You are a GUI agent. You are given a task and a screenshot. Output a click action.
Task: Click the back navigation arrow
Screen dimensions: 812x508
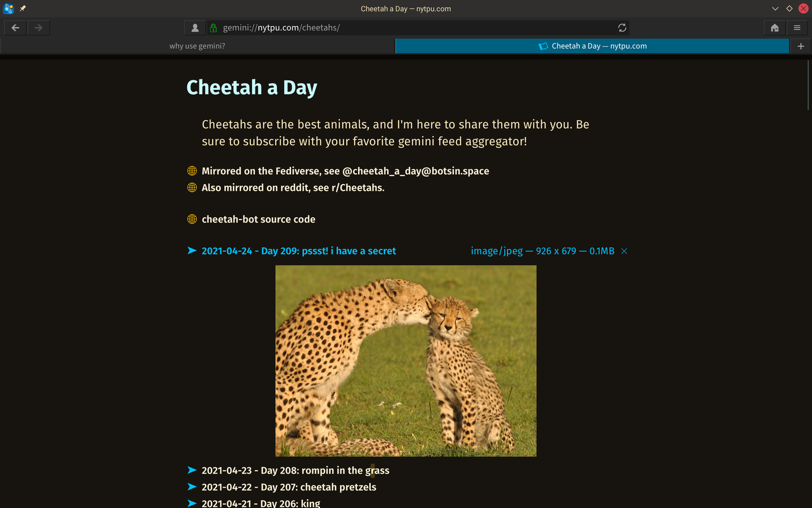point(15,28)
